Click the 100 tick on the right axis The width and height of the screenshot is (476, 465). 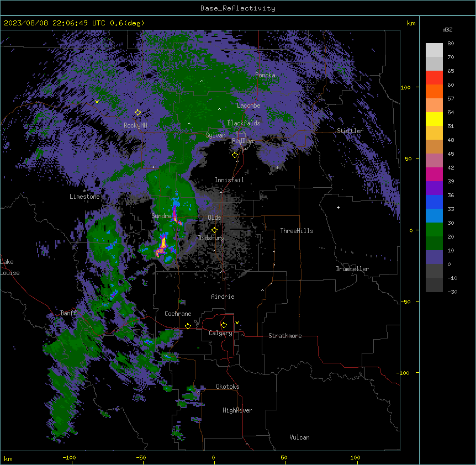tap(405, 87)
